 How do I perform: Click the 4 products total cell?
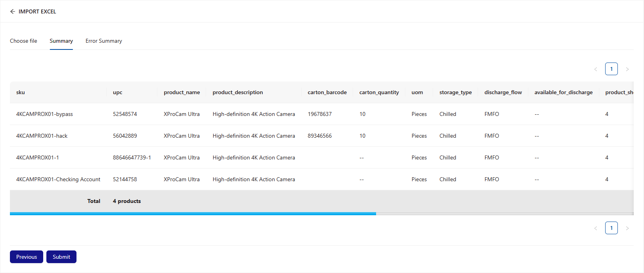point(127,201)
